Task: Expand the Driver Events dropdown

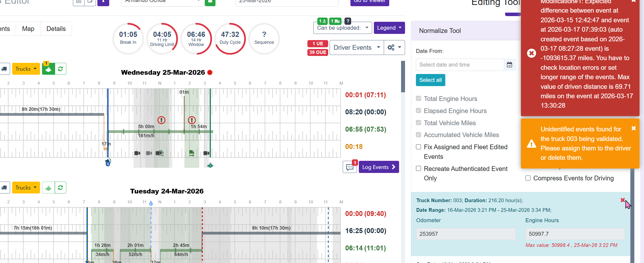Action: (x=357, y=48)
